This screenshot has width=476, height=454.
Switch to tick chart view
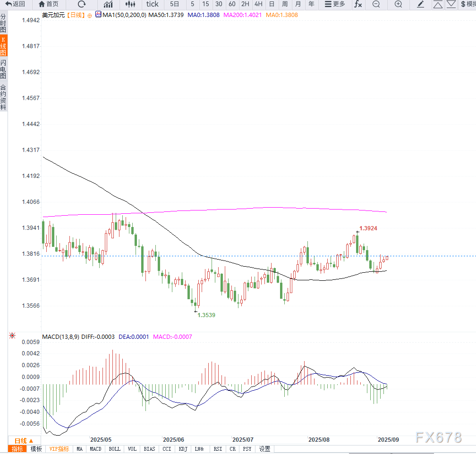pyautogui.click(x=152, y=4)
